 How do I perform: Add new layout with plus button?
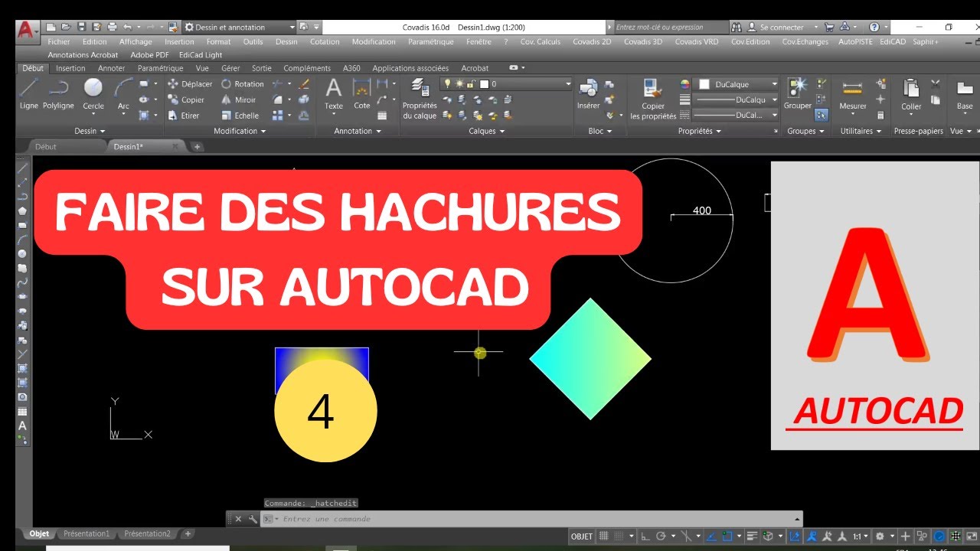[188, 533]
